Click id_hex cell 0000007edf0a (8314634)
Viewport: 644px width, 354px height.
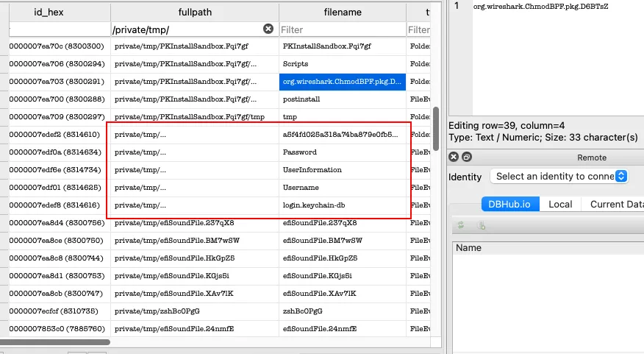[60, 152]
